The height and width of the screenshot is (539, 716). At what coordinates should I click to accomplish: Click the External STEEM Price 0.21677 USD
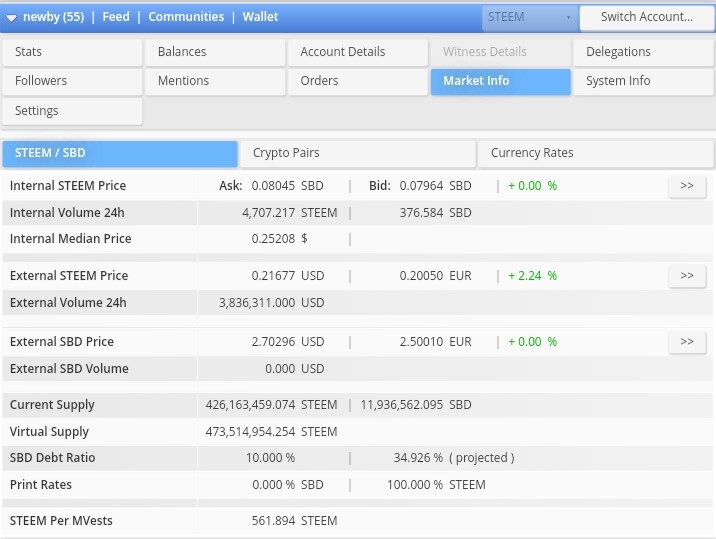point(288,276)
